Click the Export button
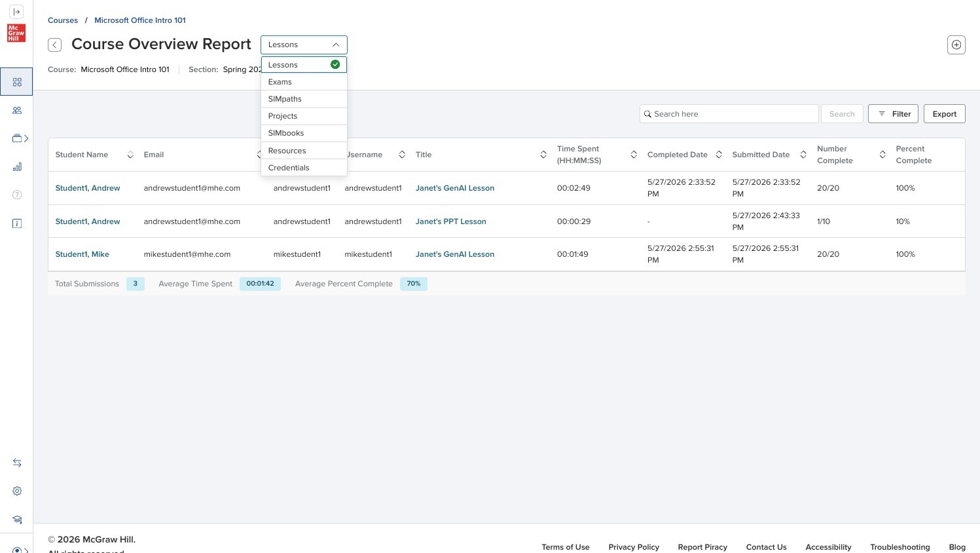Screen dimensions: 980x553 point(945,114)
